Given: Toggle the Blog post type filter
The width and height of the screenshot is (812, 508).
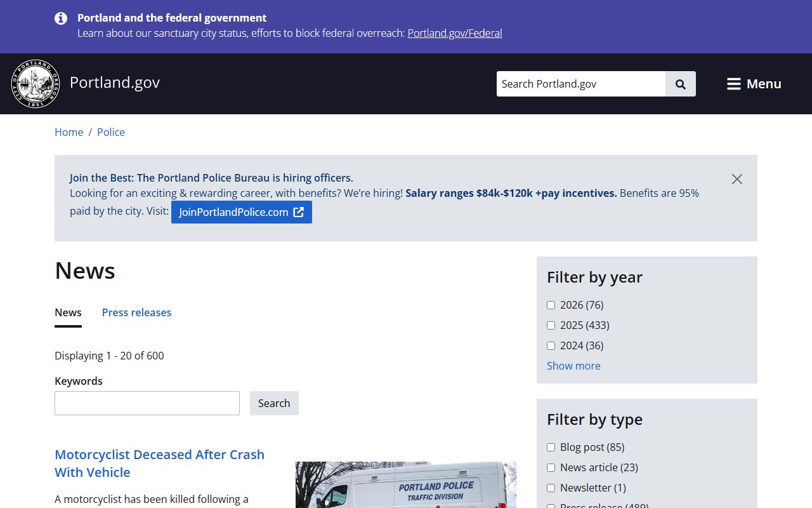Looking at the screenshot, I should coord(551,448).
